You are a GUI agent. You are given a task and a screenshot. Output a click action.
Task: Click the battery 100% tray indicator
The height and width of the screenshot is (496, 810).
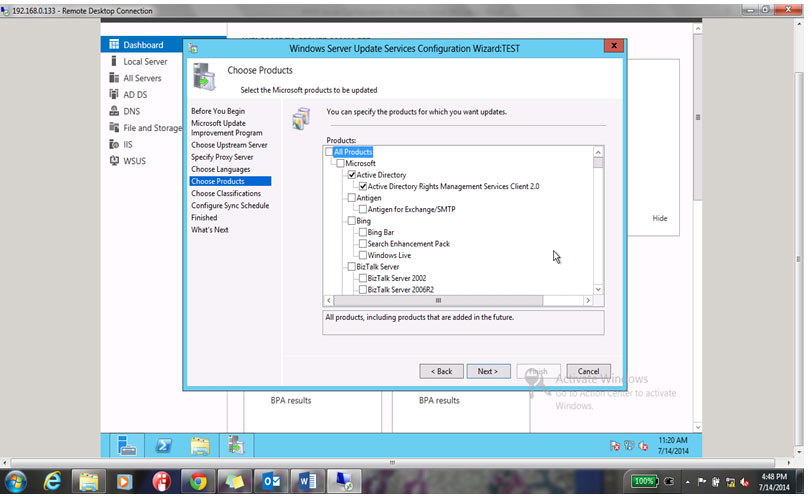click(645, 482)
